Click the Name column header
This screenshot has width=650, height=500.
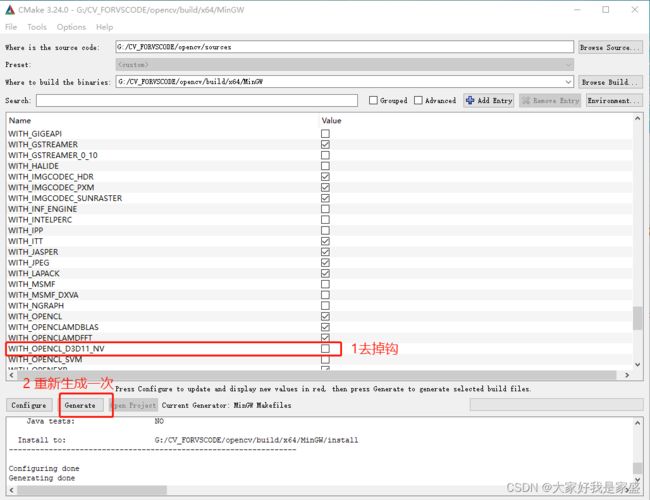coord(20,121)
